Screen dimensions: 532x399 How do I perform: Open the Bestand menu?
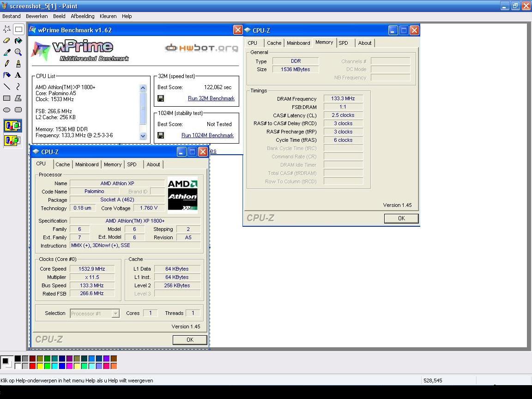pyautogui.click(x=11, y=16)
